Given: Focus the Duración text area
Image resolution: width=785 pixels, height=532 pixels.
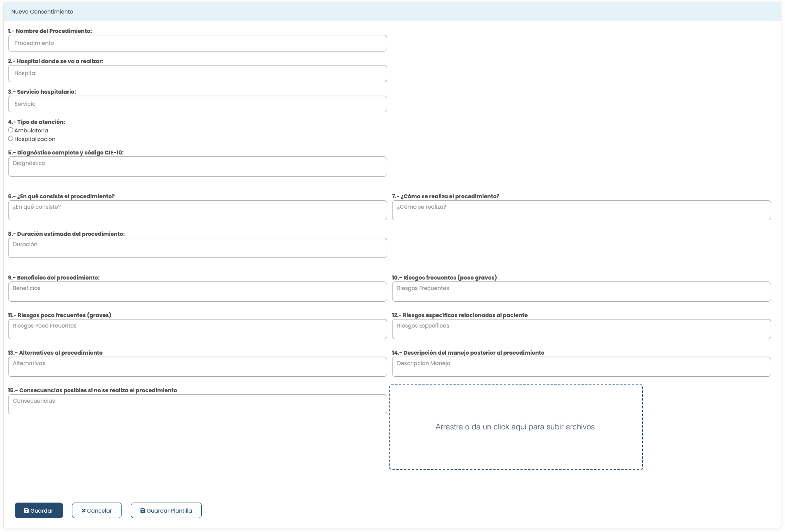Looking at the screenshot, I should click(197, 248).
